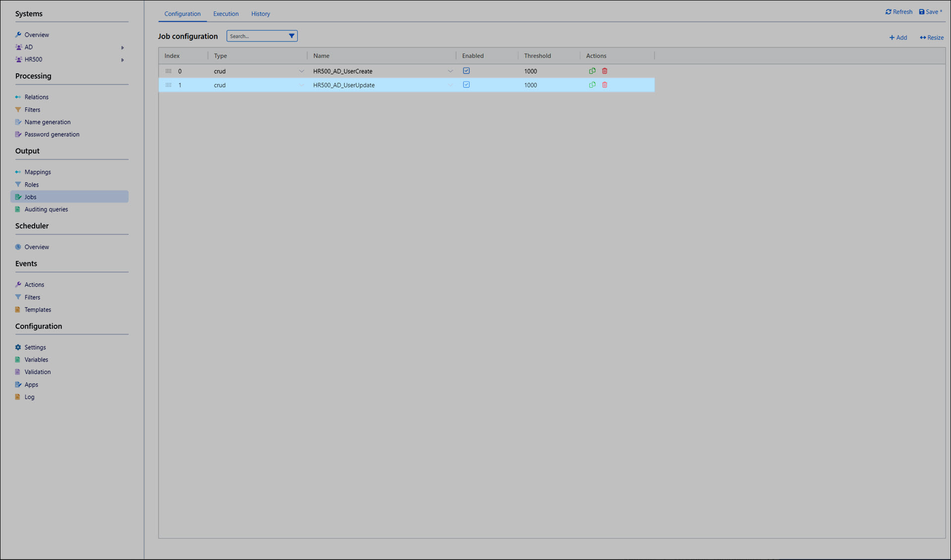Open Name dropdown of HR500_AD_UserCreate row
951x560 pixels.
pos(450,71)
